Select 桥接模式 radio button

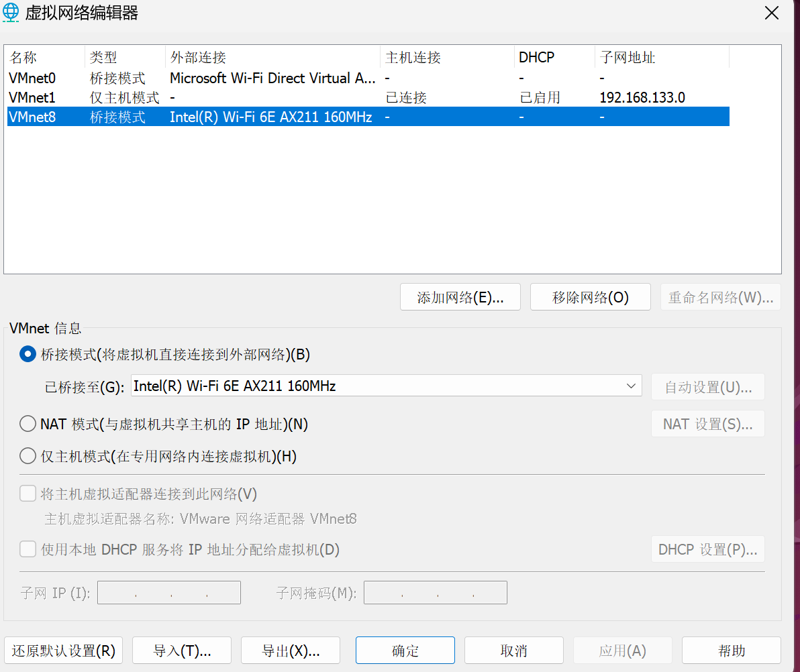(x=28, y=354)
